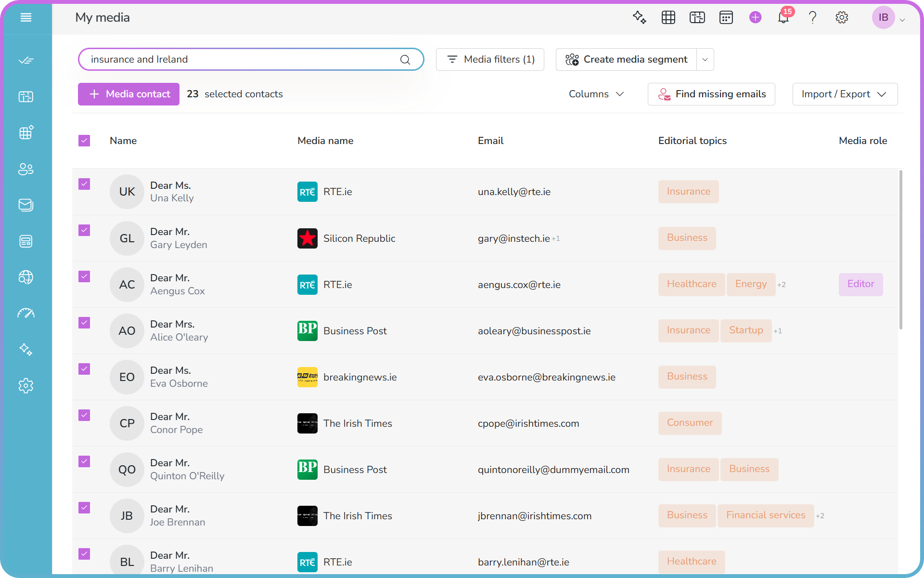
Task: Click the vertical scrollbar of contacts list
Action: (900, 250)
